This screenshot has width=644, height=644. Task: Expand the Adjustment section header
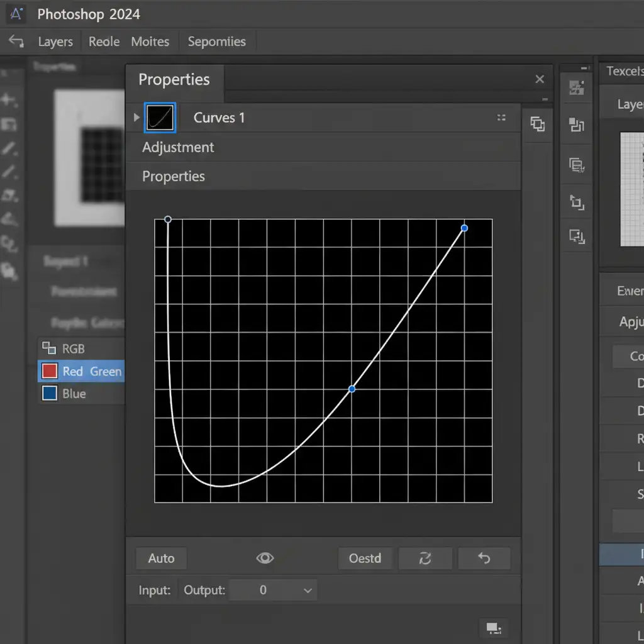(178, 147)
